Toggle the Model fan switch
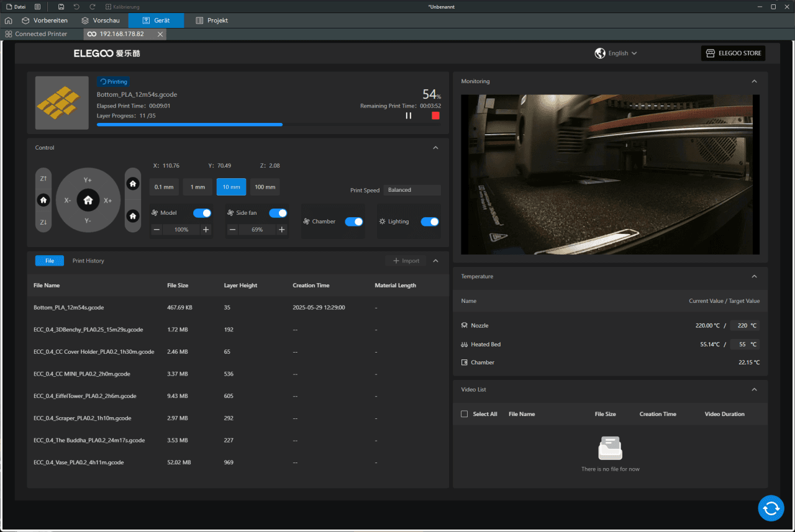 coord(202,213)
